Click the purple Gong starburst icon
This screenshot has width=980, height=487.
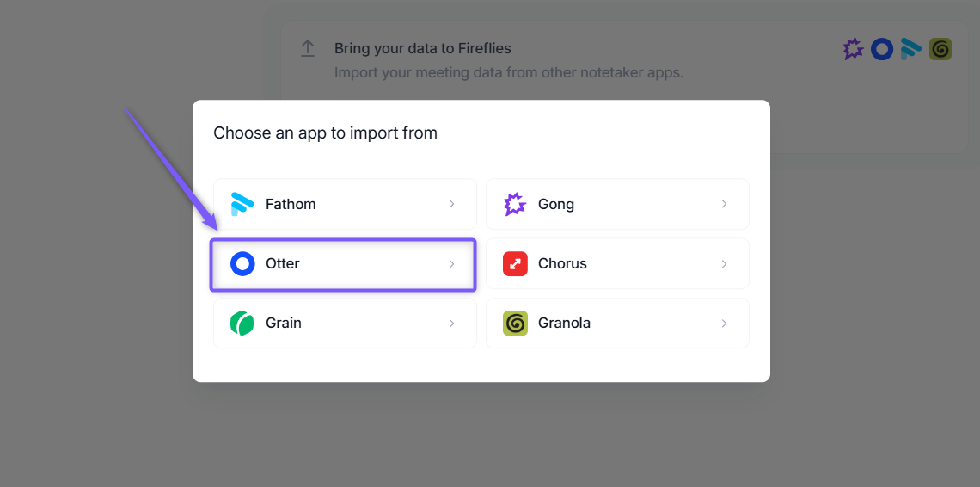[515, 204]
